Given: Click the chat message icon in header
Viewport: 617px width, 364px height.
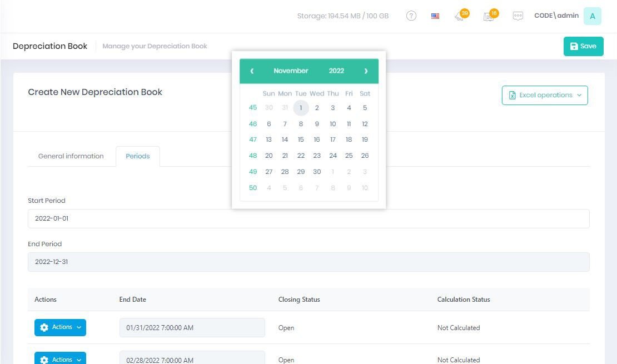Looking at the screenshot, I should [x=518, y=16].
